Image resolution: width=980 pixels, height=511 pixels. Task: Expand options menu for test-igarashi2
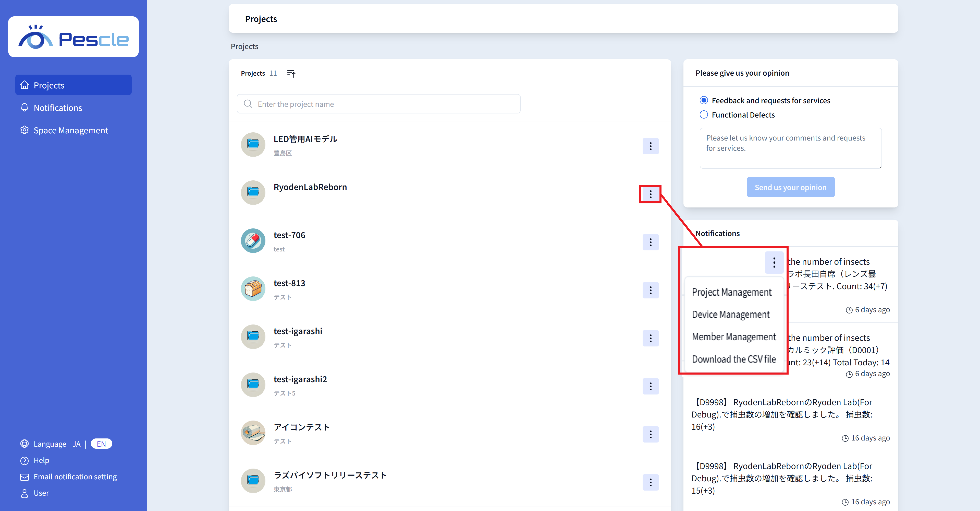coord(651,387)
